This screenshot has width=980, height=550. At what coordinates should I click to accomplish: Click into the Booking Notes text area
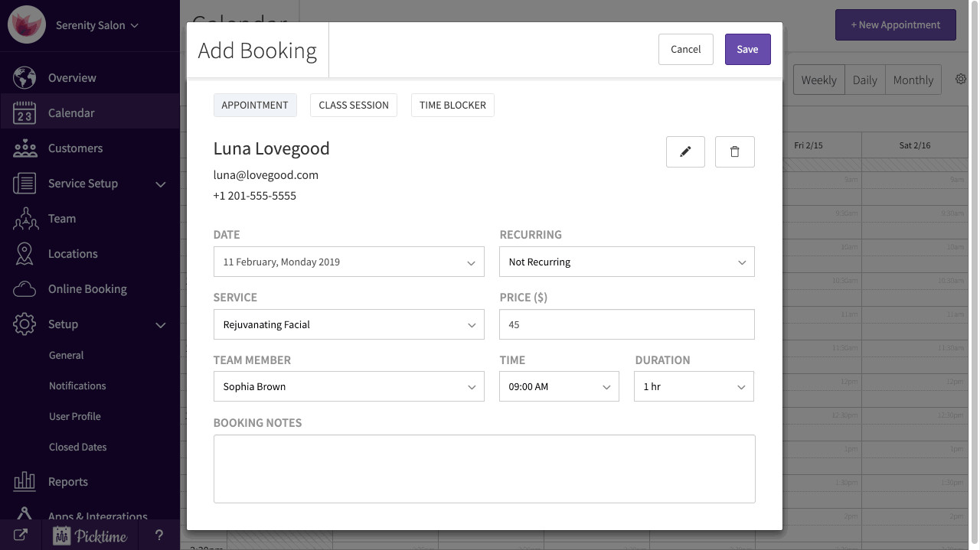(x=484, y=468)
